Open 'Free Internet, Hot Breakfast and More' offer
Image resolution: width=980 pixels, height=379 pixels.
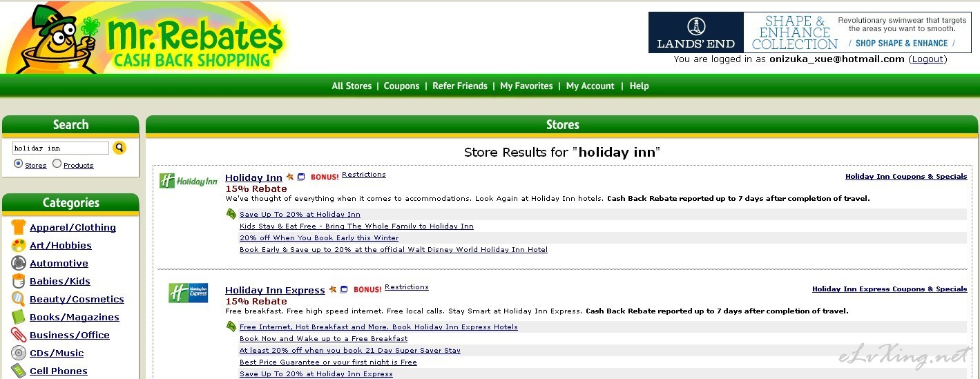378,327
